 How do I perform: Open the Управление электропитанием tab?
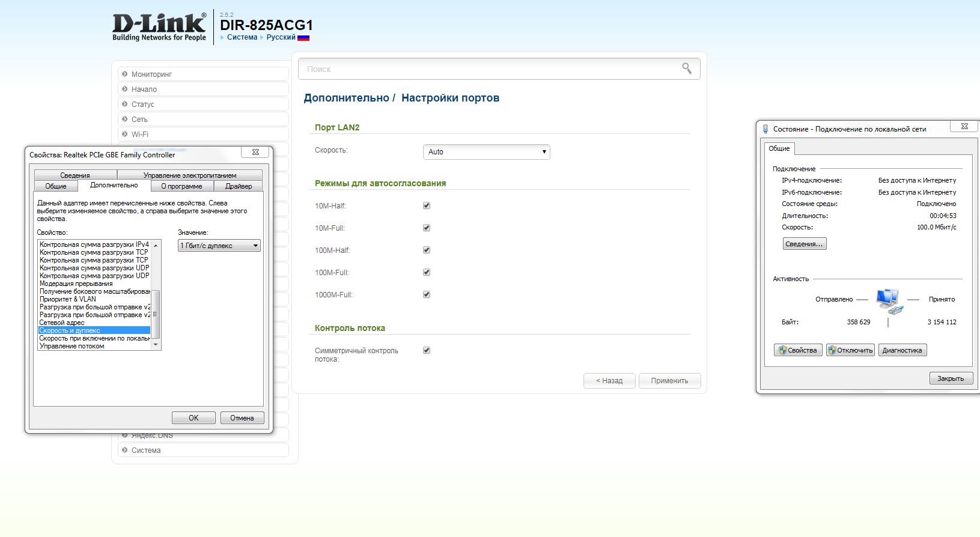[x=190, y=175]
